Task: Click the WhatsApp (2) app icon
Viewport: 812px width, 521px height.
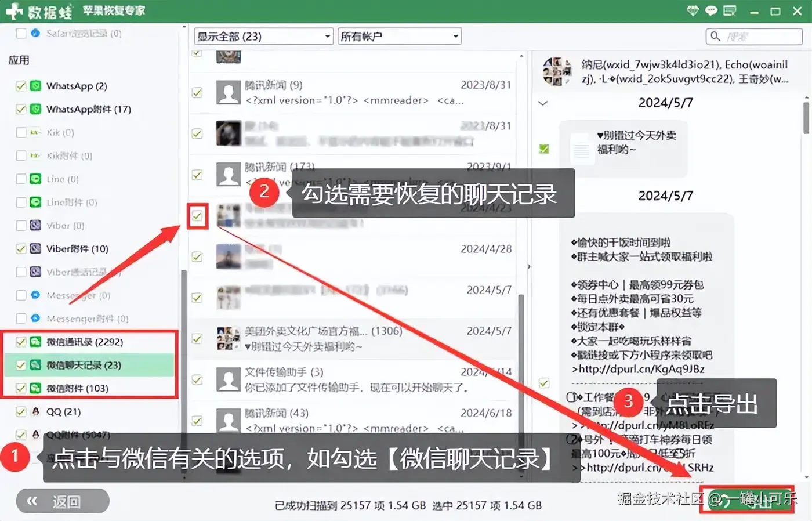Action: click(35, 86)
